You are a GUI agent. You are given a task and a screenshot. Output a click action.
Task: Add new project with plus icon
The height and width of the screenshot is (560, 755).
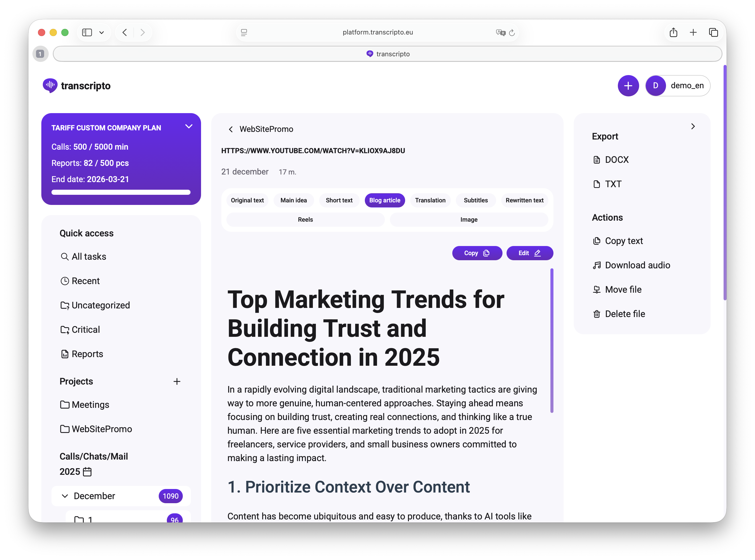click(x=176, y=381)
